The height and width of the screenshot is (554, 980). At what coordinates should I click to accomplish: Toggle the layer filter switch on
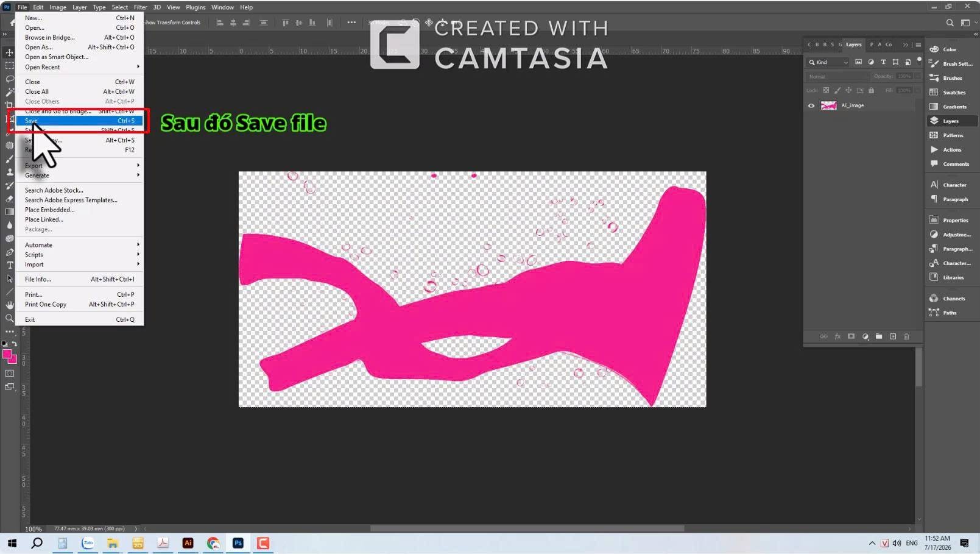pos(919,60)
